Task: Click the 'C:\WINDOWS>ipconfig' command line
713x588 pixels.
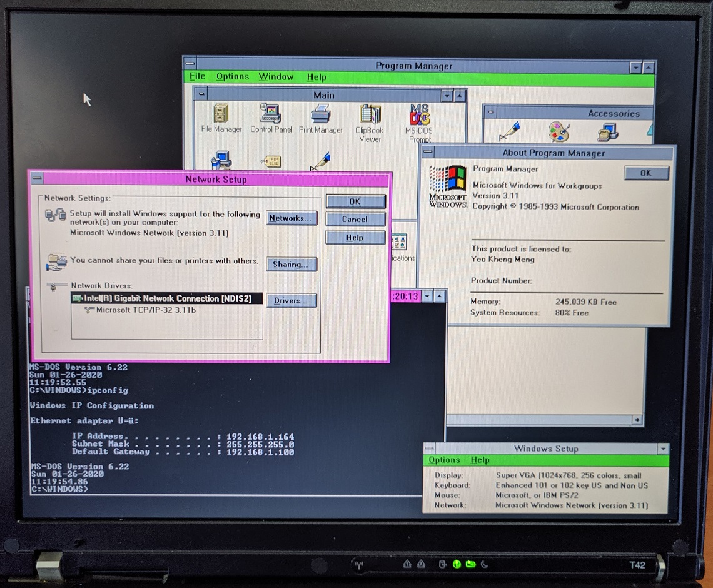Action: tap(79, 390)
